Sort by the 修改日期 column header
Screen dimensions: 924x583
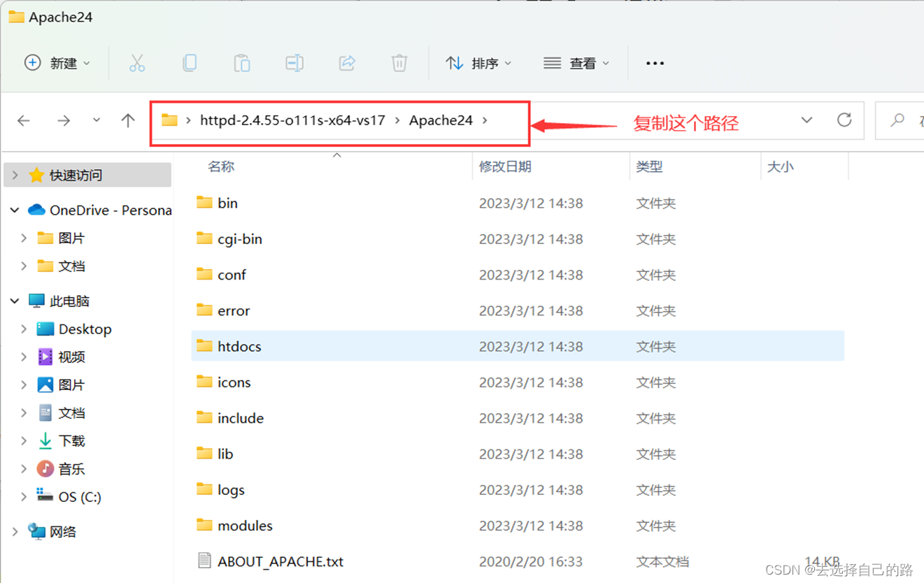point(505,166)
